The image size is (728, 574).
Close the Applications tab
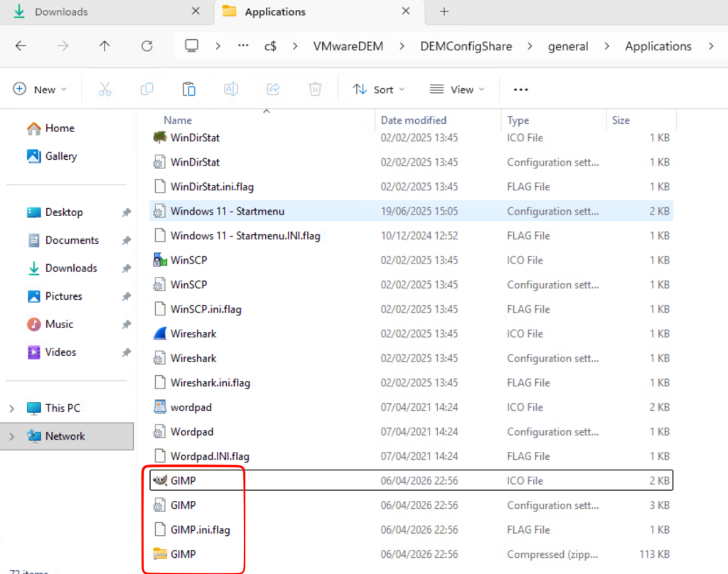click(406, 11)
